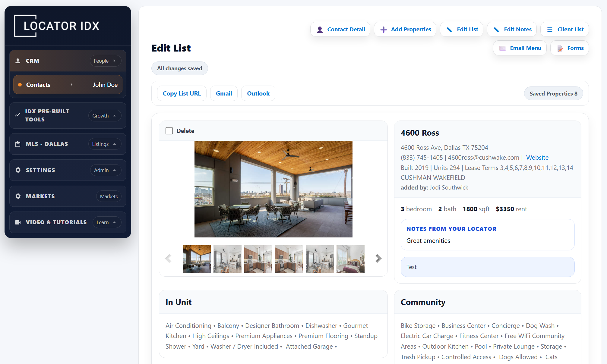Click the Markets gear icon
Viewport: 607px width, 364px height.
point(18,196)
